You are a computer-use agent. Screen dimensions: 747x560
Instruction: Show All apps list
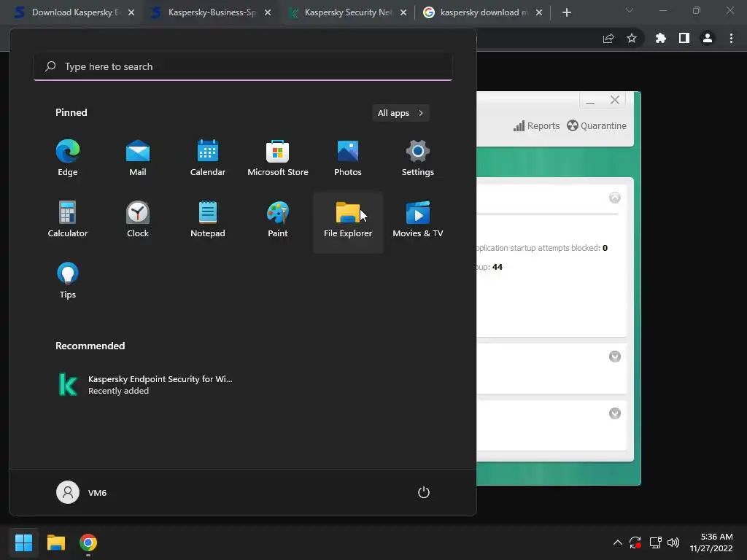pos(400,113)
